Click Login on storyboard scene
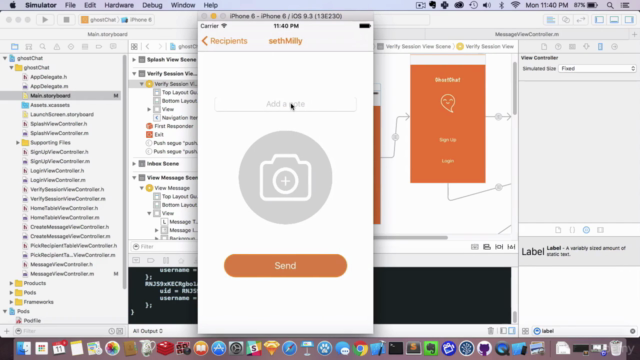Viewport: 640px width, 360px height. (448, 161)
